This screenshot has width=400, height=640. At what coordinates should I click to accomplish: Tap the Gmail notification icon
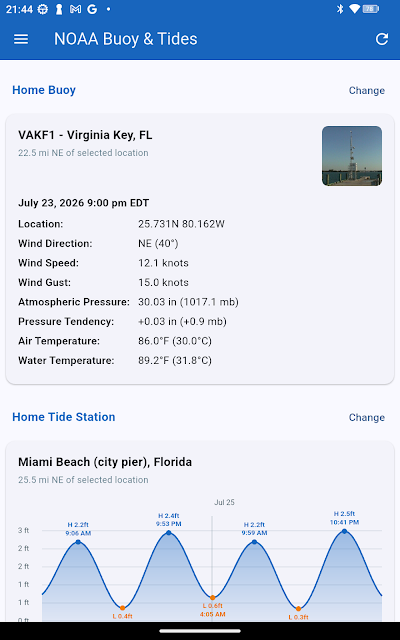[76, 9]
